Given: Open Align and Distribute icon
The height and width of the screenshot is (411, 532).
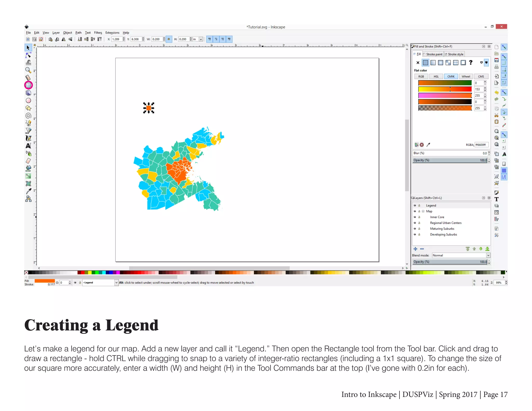Looking at the screenshot, I should click(x=496, y=219).
